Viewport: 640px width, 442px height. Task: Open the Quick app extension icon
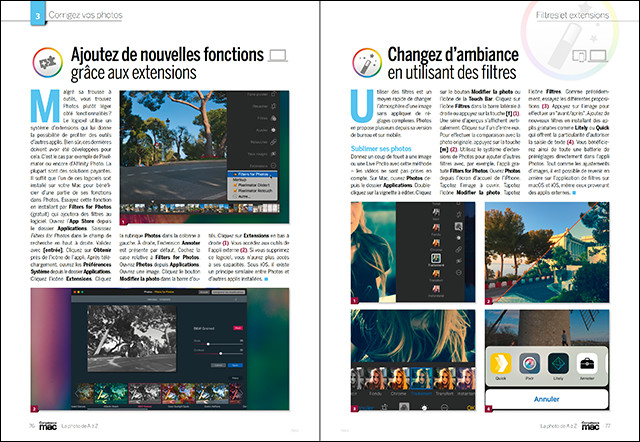click(x=500, y=364)
